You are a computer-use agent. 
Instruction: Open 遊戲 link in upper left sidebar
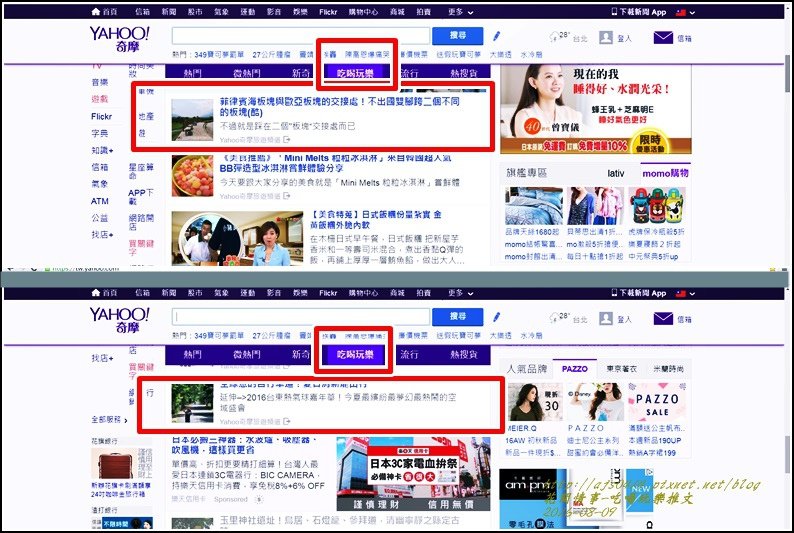click(100, 99)
